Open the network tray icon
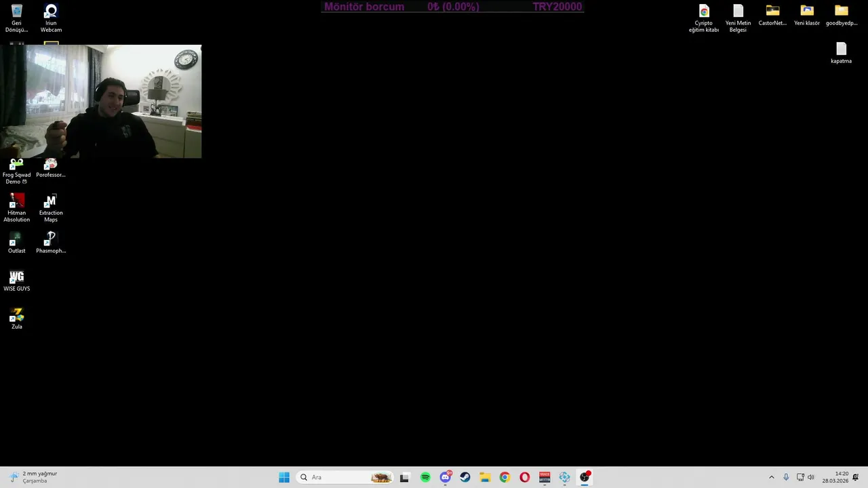This screenshot has width=868, height=488. 800,477
